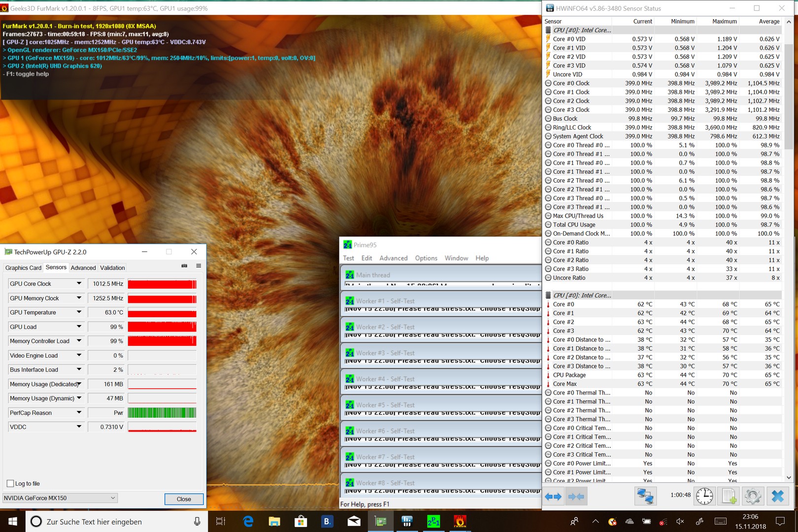Screen dimensions: 798x532
Task: Open the GPU Load sensor dropdown
Action: point(79,327)
